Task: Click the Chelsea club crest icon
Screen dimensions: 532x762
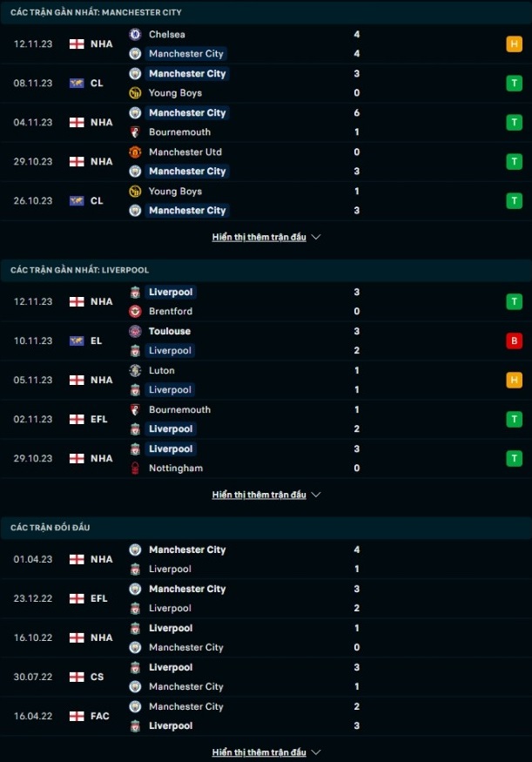Action: point(135,34)
